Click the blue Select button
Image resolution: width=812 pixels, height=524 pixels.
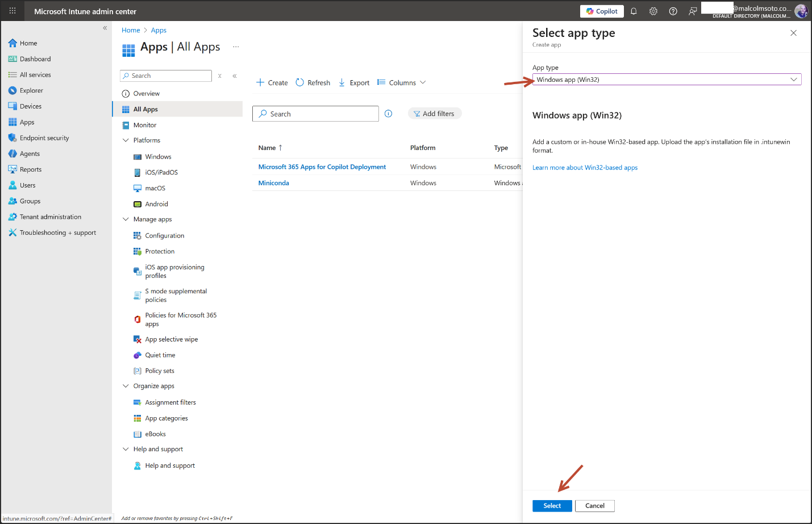552,506
